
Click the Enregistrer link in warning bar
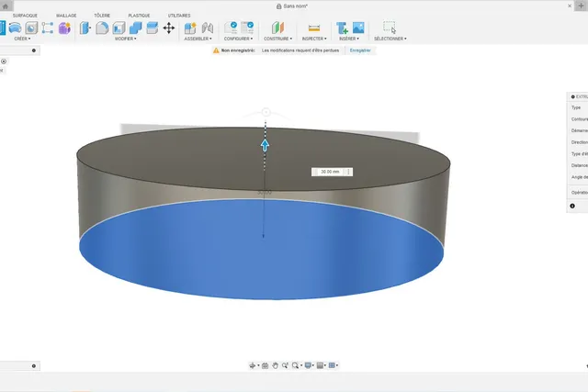360,50
